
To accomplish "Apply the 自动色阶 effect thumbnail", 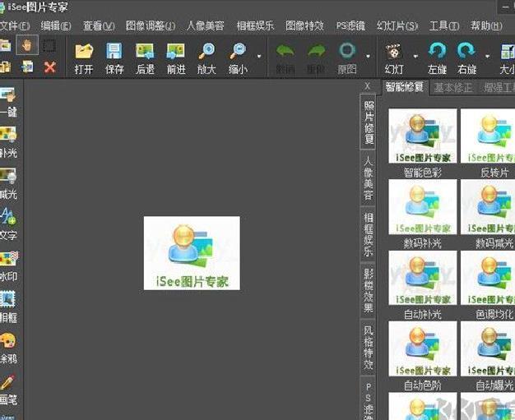I will click(422, 348).
